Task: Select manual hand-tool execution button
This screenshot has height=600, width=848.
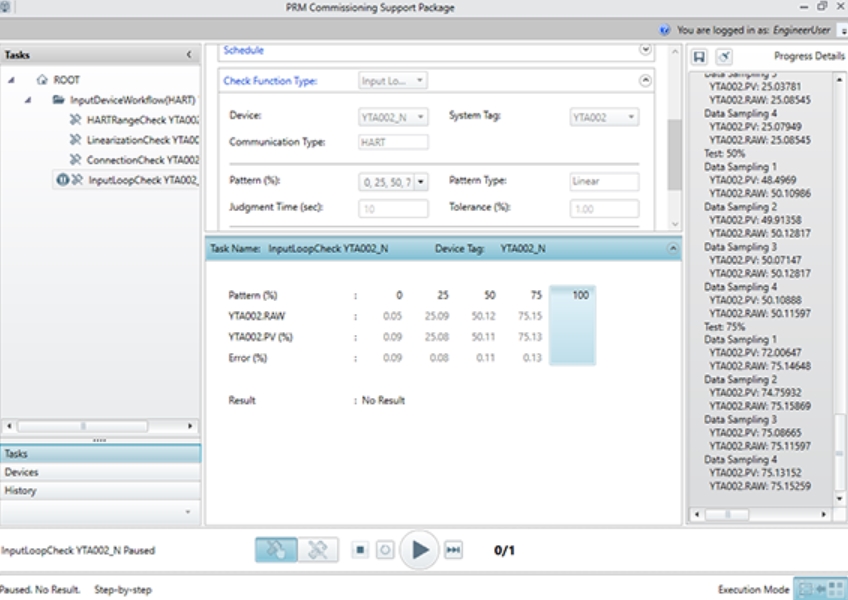Action: [x=276, y=550]
